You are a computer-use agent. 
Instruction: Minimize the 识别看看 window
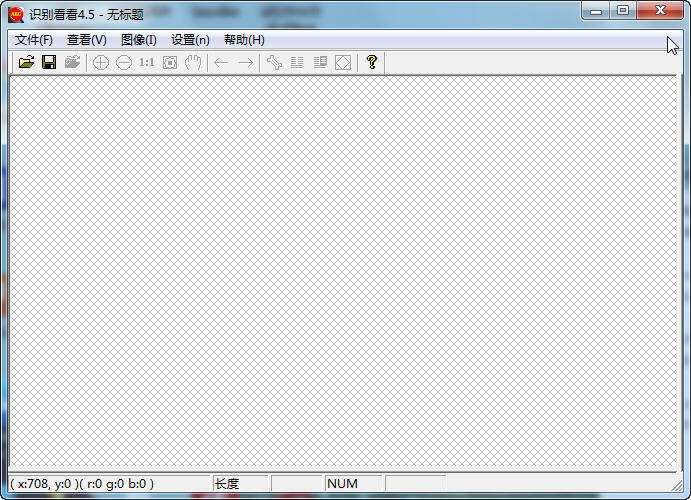click(x=596, y=11)
